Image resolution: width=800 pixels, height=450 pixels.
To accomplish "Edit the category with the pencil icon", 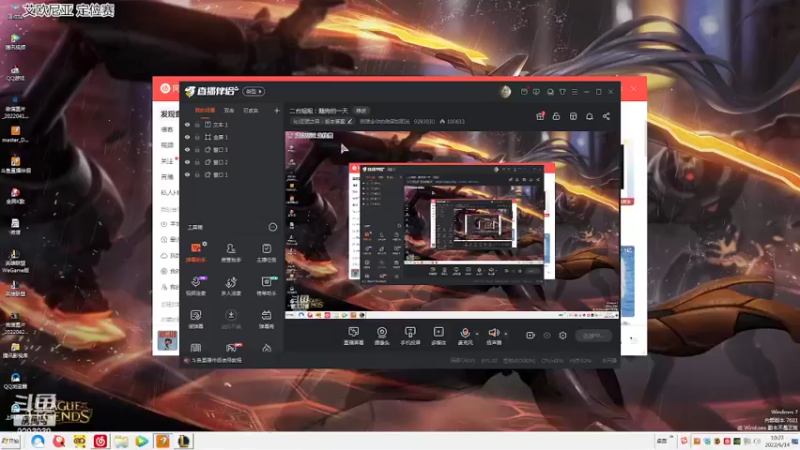I will (x=349, y=121).
